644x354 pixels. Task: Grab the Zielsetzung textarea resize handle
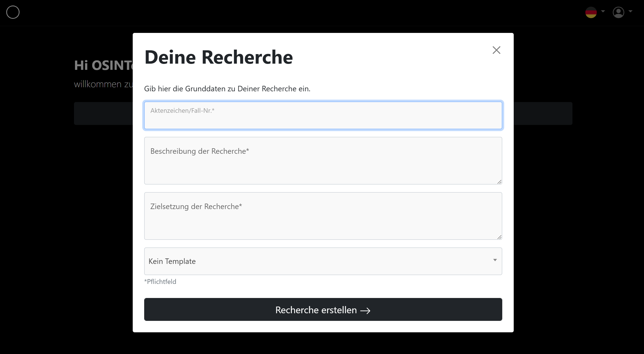point(499,237)
